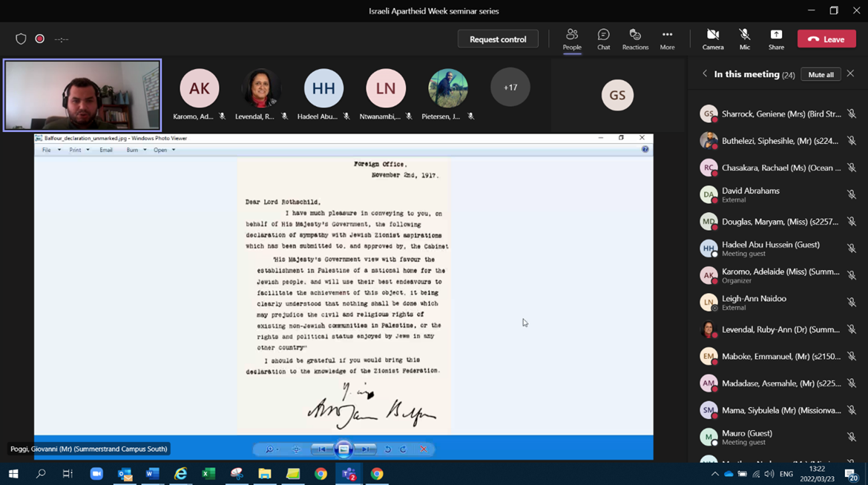This screenshot has width=868, height=485.
Task: Click the Microsoft Teams taskbar icon
Action: click(x=349, y=474)
